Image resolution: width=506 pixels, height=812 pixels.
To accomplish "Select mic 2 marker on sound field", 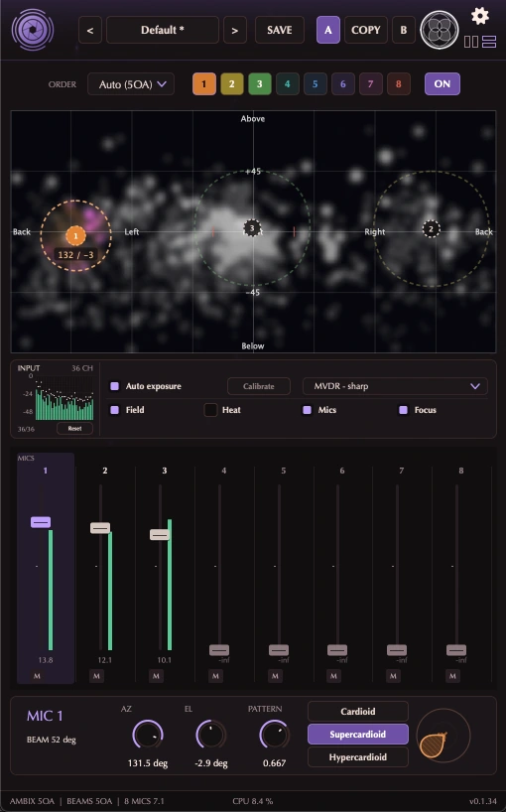I will [431, 229].
